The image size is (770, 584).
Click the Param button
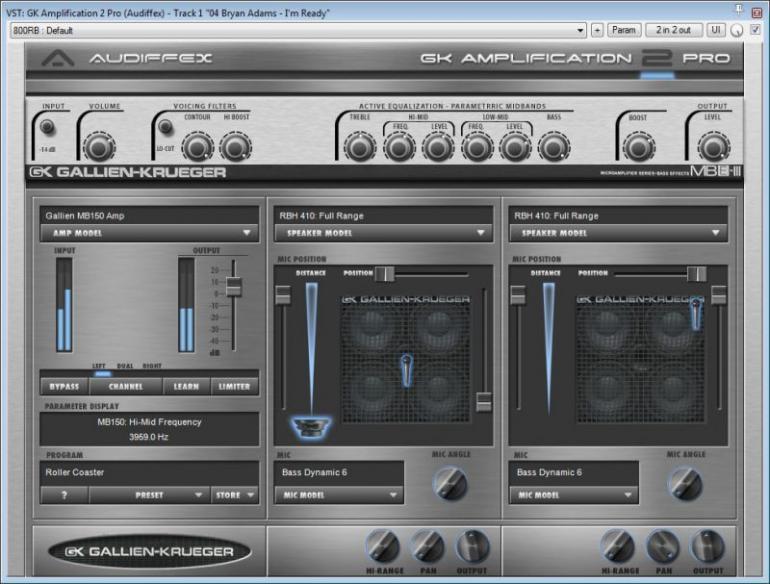pyautogui.click(x=624, y=30)
